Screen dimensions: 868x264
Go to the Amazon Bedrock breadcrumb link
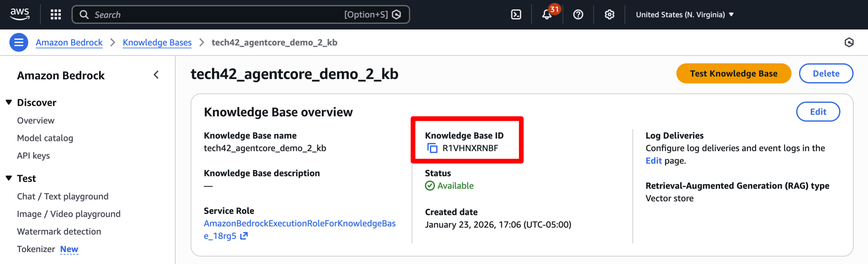69,42
